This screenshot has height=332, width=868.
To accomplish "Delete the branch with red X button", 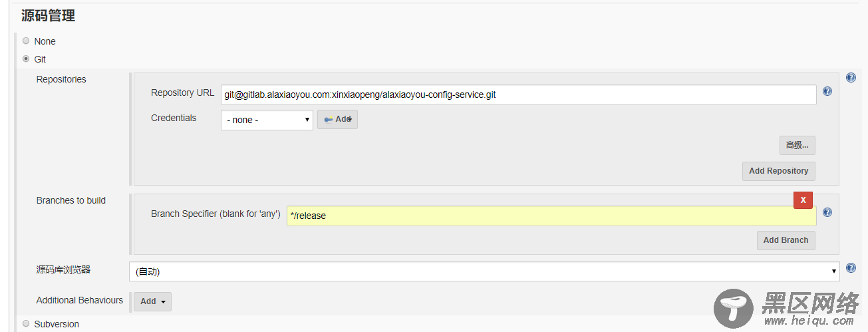I will pos(803,200).
